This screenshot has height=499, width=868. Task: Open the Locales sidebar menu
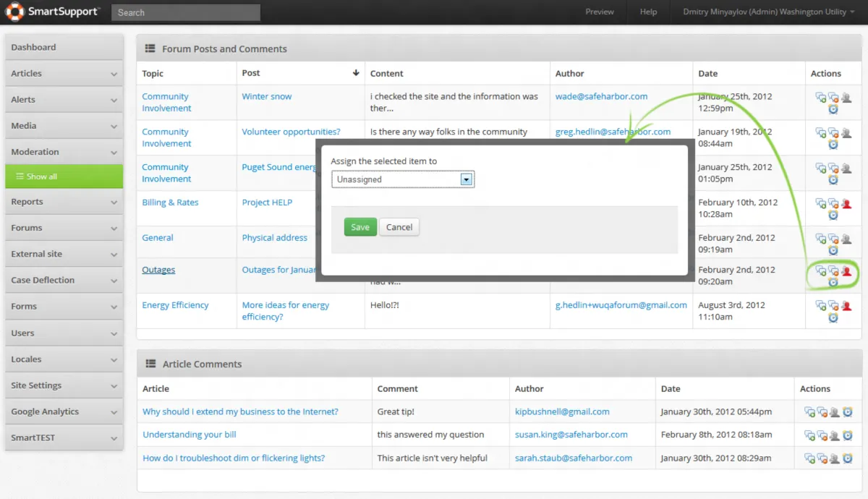click(x=64, y=359)
